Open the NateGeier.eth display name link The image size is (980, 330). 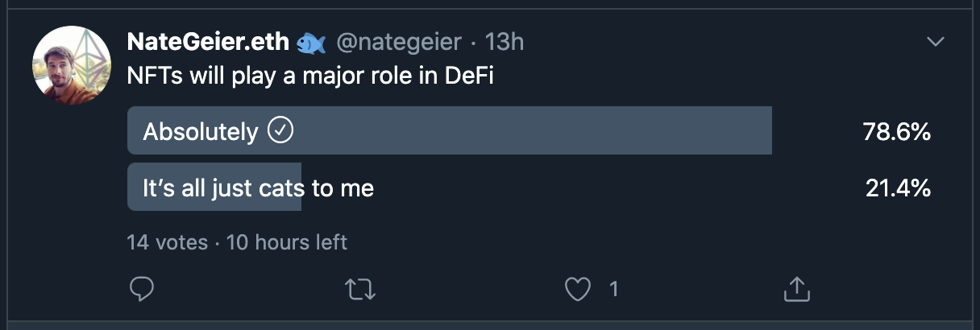(208, 43)
